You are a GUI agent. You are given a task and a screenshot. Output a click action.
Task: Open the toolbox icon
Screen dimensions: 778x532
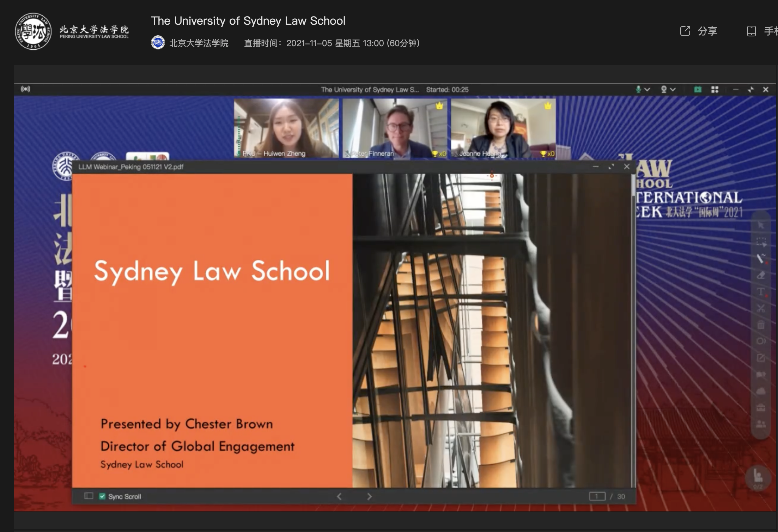[x=761, y=408]
